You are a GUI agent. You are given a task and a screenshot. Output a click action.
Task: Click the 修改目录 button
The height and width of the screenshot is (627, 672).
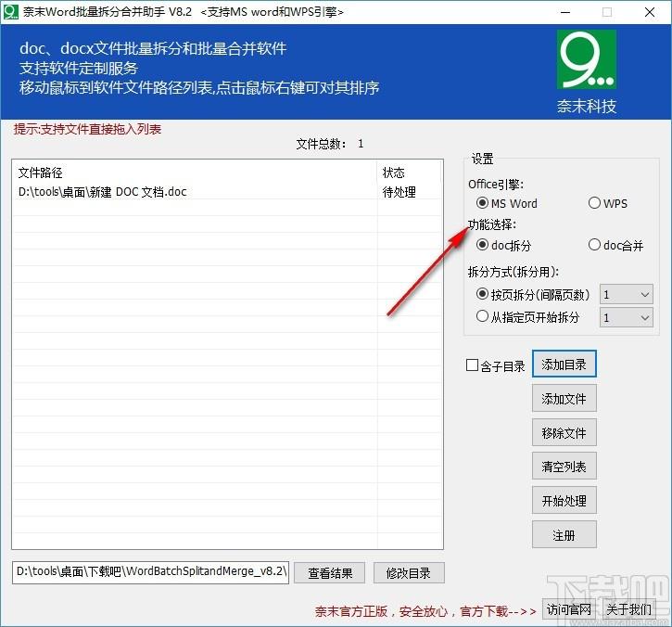(409, 573)
